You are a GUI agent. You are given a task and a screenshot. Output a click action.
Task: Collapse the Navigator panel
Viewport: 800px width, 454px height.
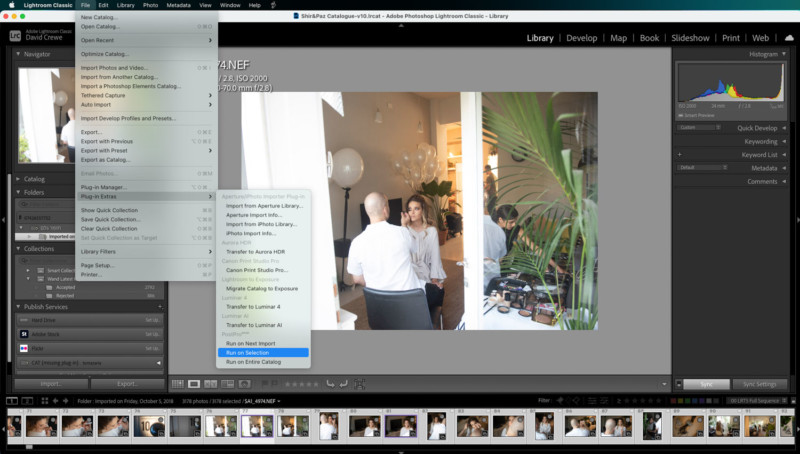pyautogui.click(x=18, y=54)
